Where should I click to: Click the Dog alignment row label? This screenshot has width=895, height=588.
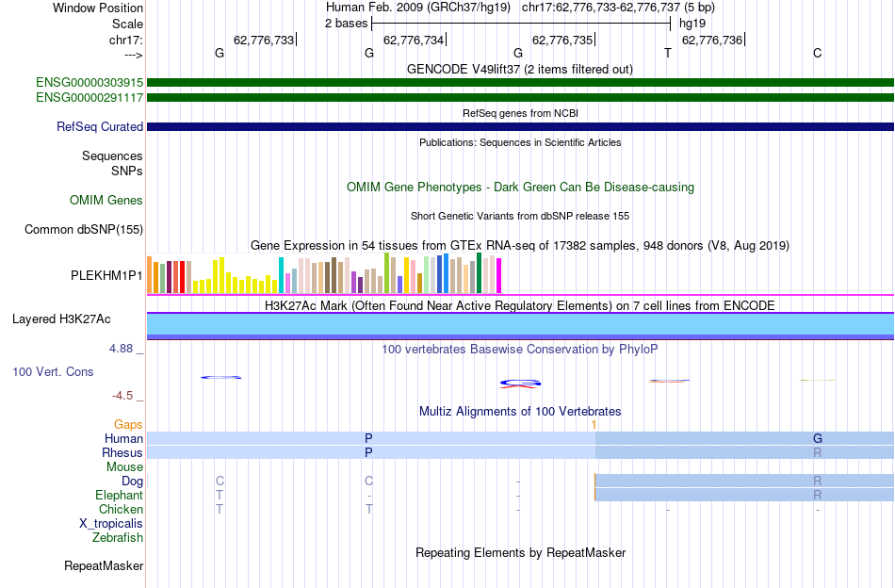click(133, 482)
